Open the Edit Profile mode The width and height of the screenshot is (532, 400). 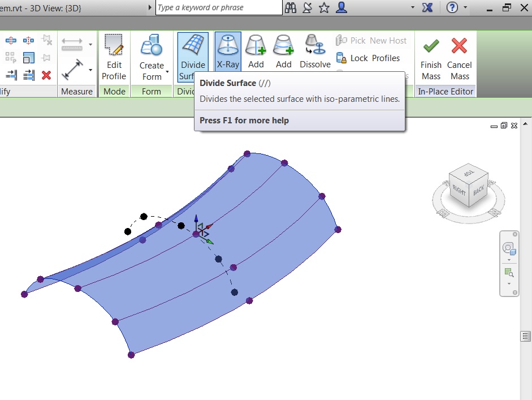click(x=114, y=54)
